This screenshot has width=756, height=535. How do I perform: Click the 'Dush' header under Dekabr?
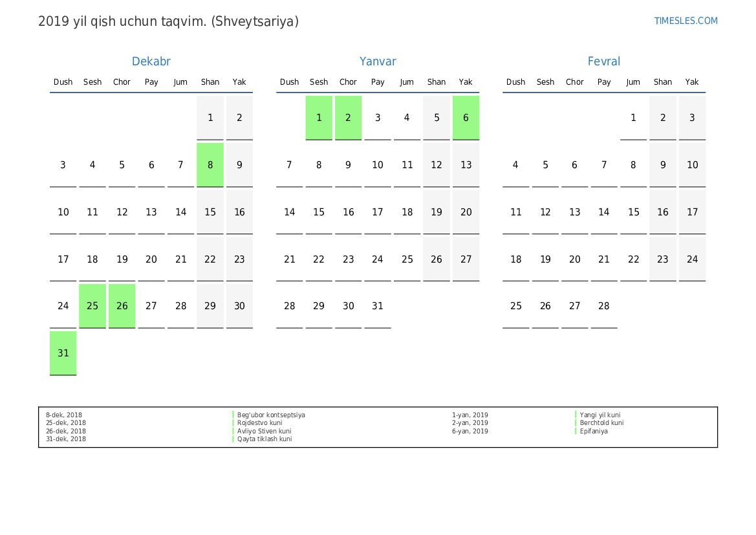coord(63,82)
